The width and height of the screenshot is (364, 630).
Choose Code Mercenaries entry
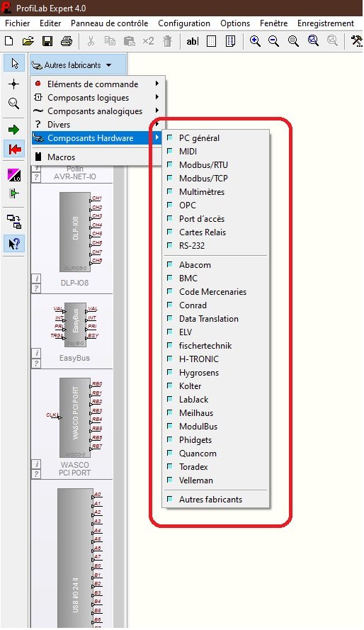point(216,292)
